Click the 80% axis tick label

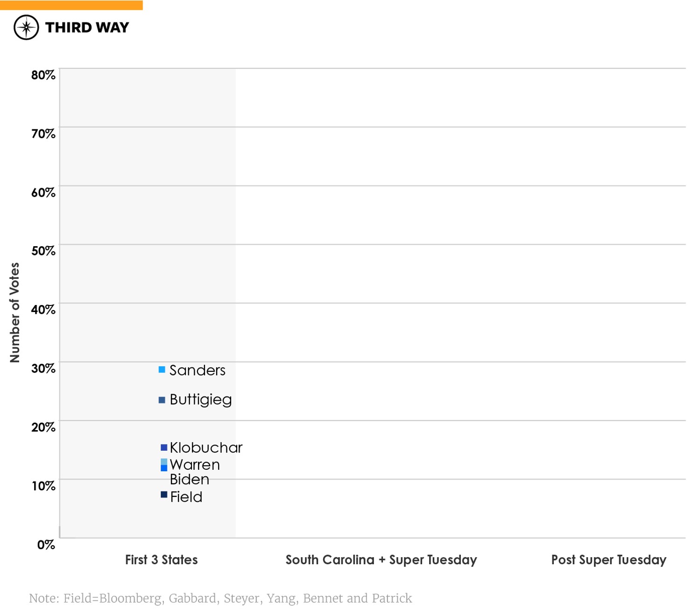pyautogui.click(x=43, y=75)
